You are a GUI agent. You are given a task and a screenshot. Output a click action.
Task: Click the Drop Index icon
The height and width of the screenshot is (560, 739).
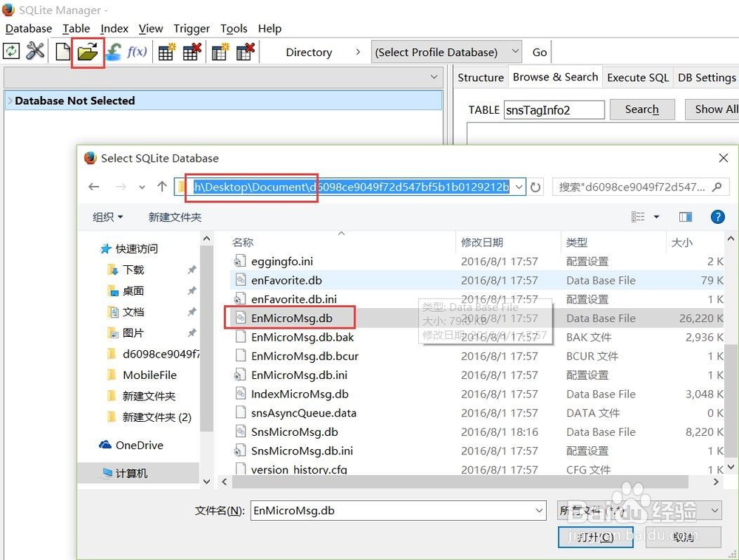245,52
